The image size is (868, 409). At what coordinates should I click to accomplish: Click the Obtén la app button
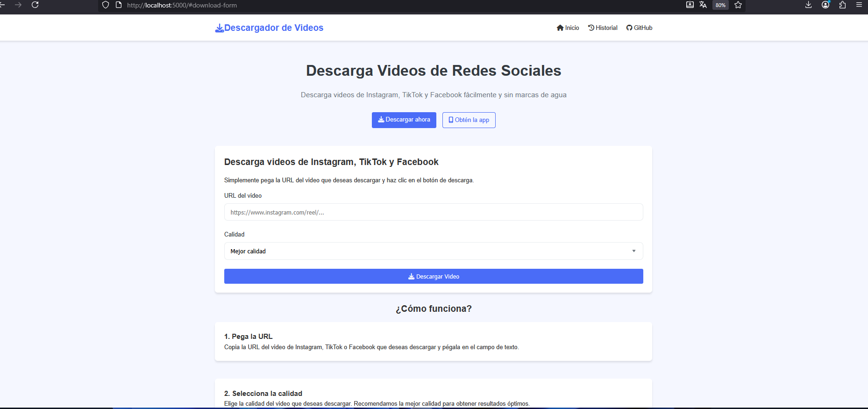coord(469,120)
